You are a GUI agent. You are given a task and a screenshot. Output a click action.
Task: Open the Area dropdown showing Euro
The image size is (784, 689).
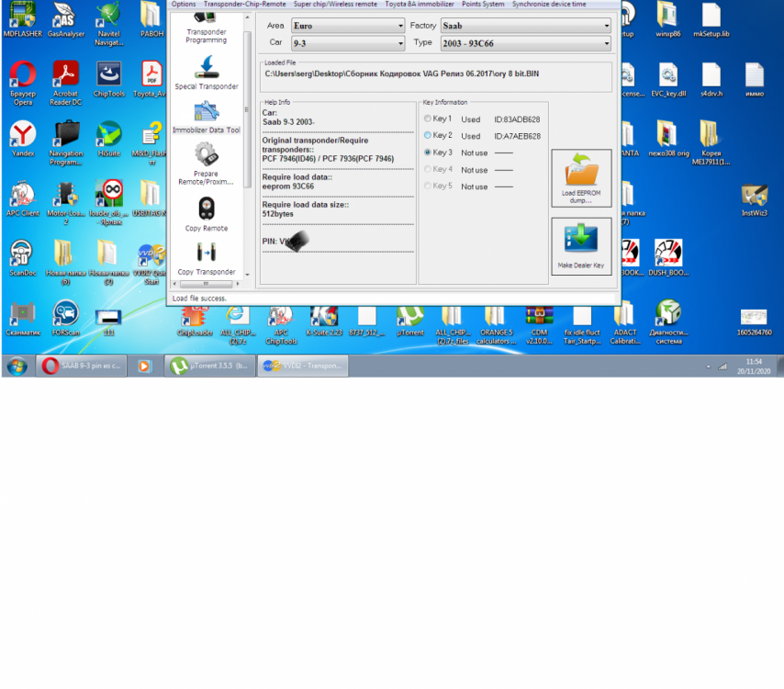pyautogui.click(x=348, y=26)
